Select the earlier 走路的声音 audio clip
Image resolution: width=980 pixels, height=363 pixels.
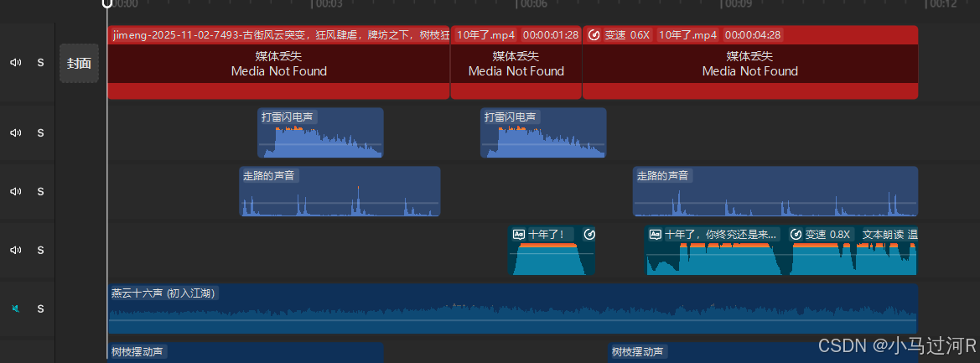coord(340,191)
